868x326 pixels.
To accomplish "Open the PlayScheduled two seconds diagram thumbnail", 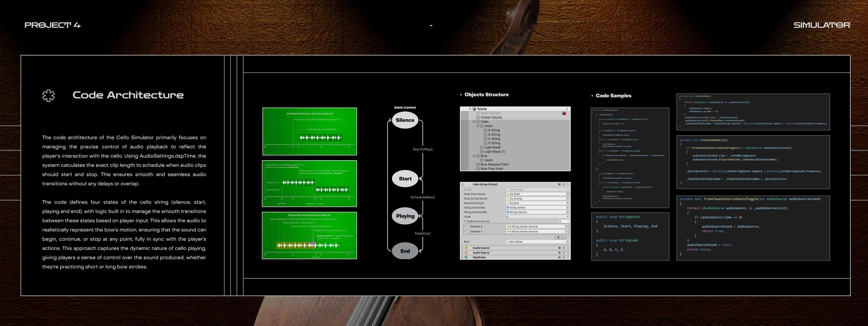I will (310, 131).
